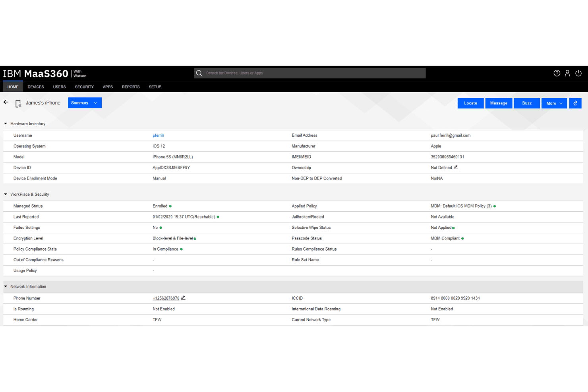Click the ICCID value 8914 8000 0029 9920 1434

click(455, 298)
